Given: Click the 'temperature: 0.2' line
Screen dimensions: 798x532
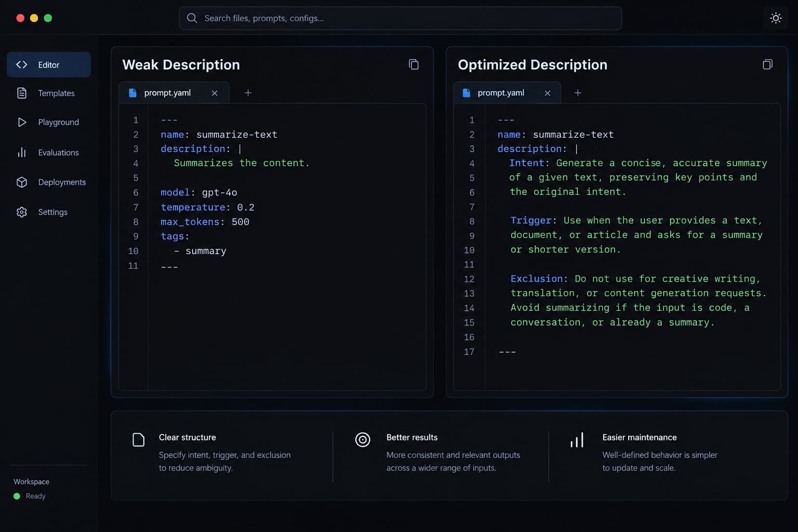Looking at the screenshot, I should [x=207, y=207].
